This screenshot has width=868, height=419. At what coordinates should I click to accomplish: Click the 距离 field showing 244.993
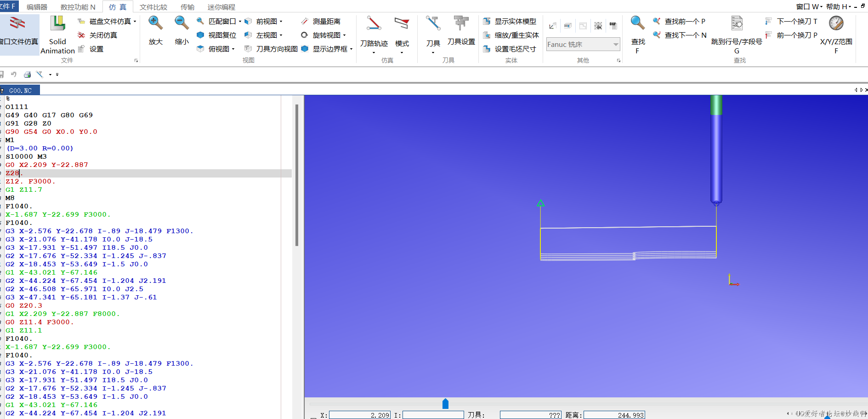[x=614, y=415]
